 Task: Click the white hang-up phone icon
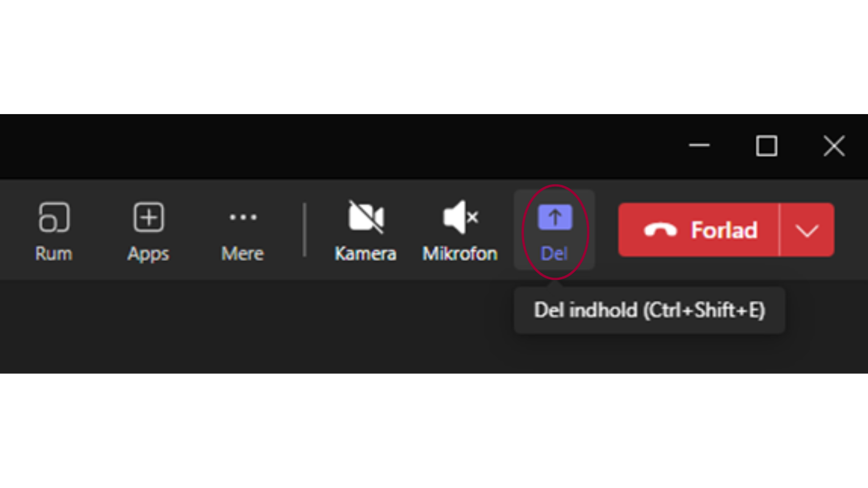661,230
